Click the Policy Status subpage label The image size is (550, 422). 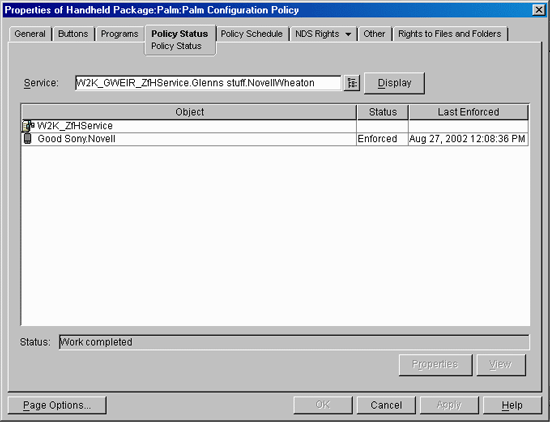click(176, 46)
